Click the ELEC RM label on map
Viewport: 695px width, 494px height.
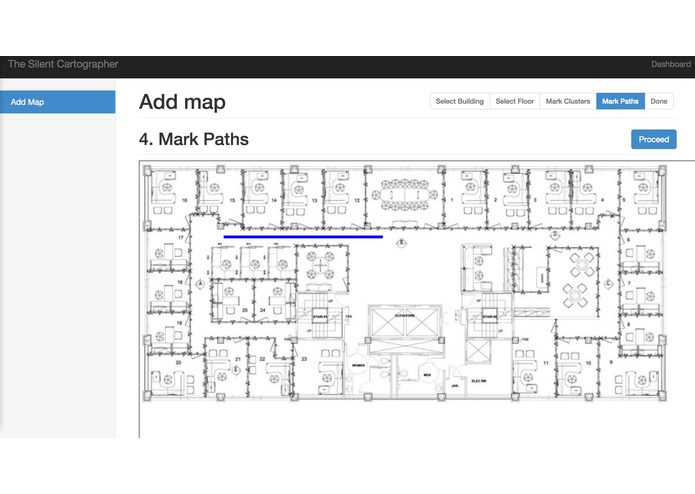coord(479,381)
